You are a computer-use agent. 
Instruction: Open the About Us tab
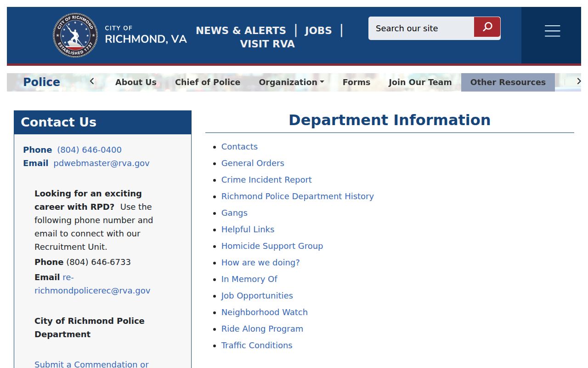(x=136, y=82)
